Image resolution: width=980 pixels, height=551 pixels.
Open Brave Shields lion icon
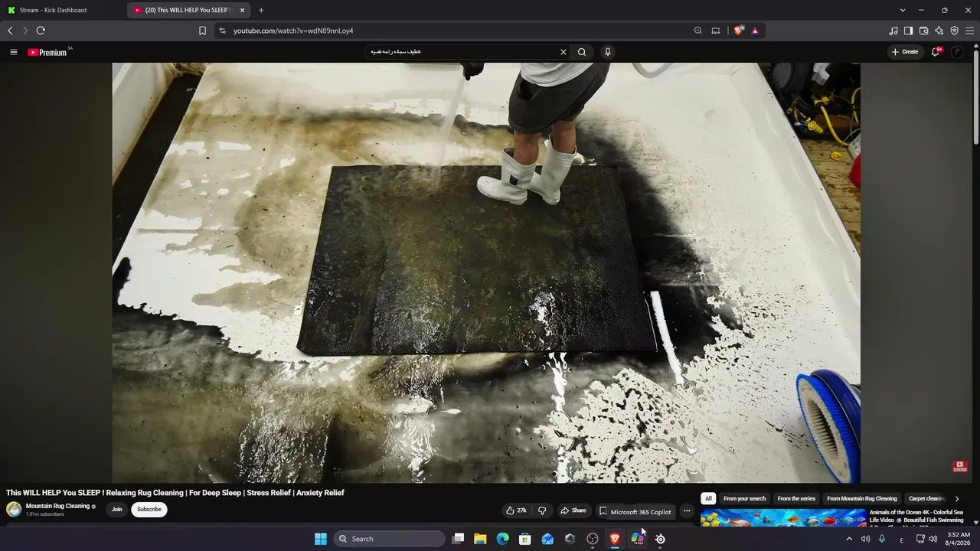738,31
